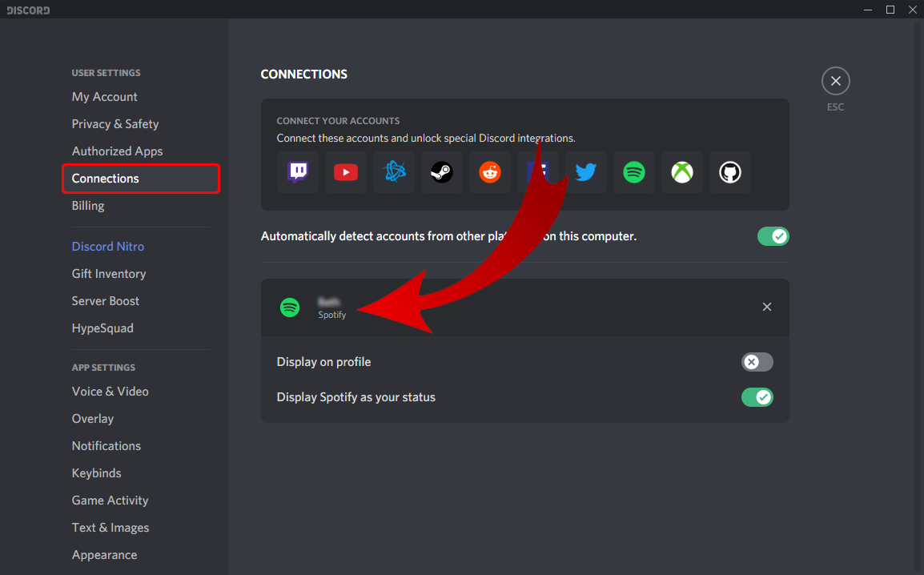Close the Discord window
The height and width of the screenshot is (575, 924).
(x=913, y=10)
